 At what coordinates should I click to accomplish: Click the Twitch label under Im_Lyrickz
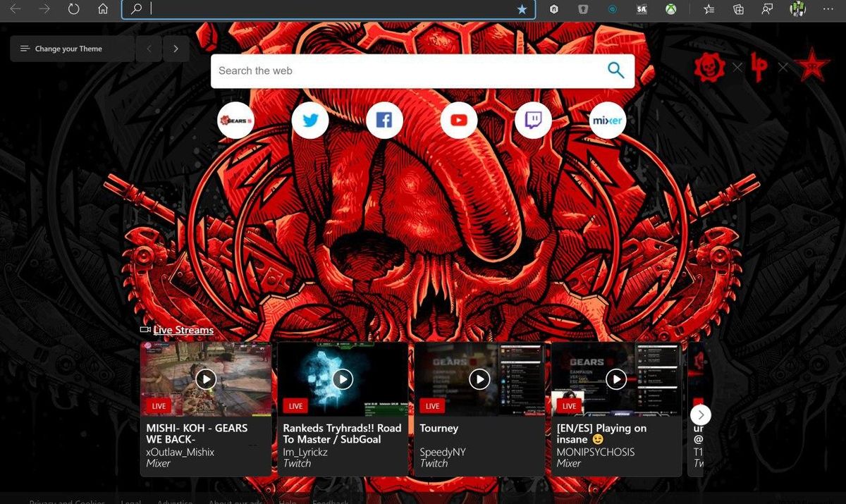click(x=297, y=463)
